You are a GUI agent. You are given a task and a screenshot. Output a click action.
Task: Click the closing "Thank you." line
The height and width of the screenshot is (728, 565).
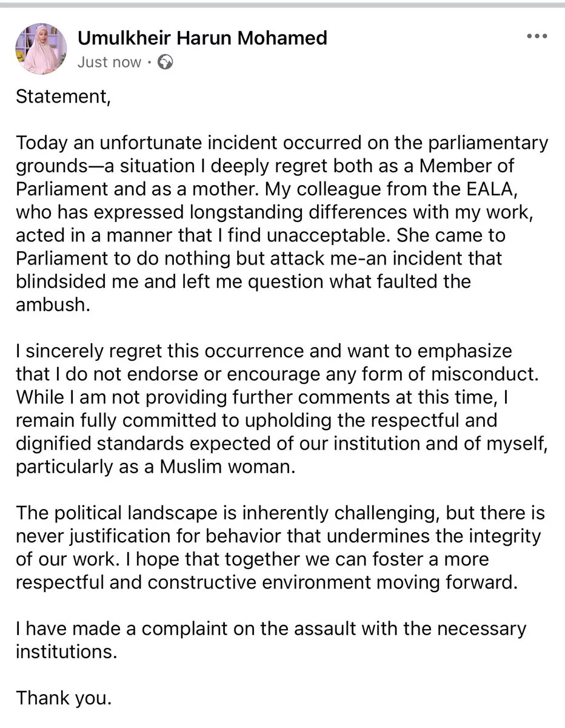coord(64,697)
